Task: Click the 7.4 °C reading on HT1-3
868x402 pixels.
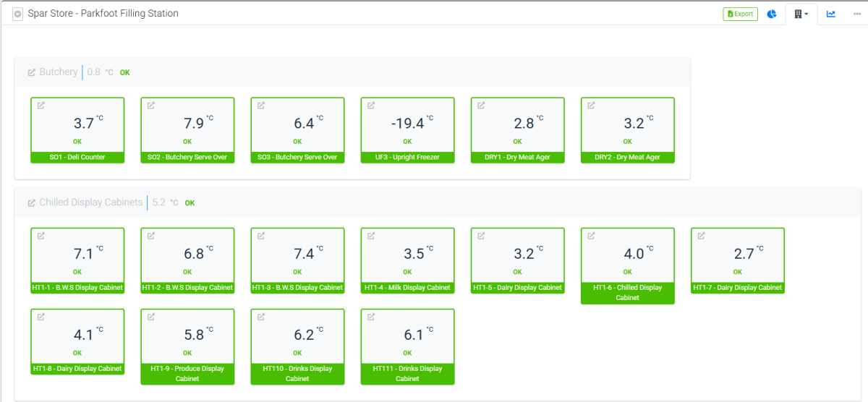Action: [x=304, y=254]
